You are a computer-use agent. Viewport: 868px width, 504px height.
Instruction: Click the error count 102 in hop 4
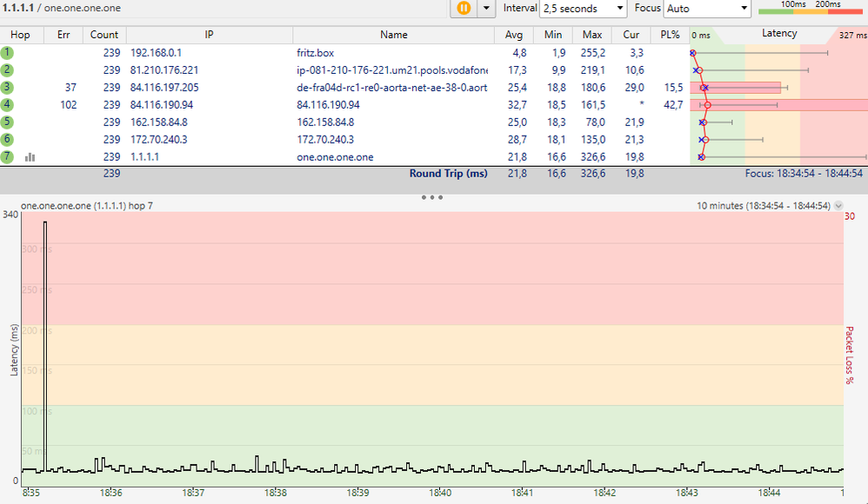click(69, 104)
